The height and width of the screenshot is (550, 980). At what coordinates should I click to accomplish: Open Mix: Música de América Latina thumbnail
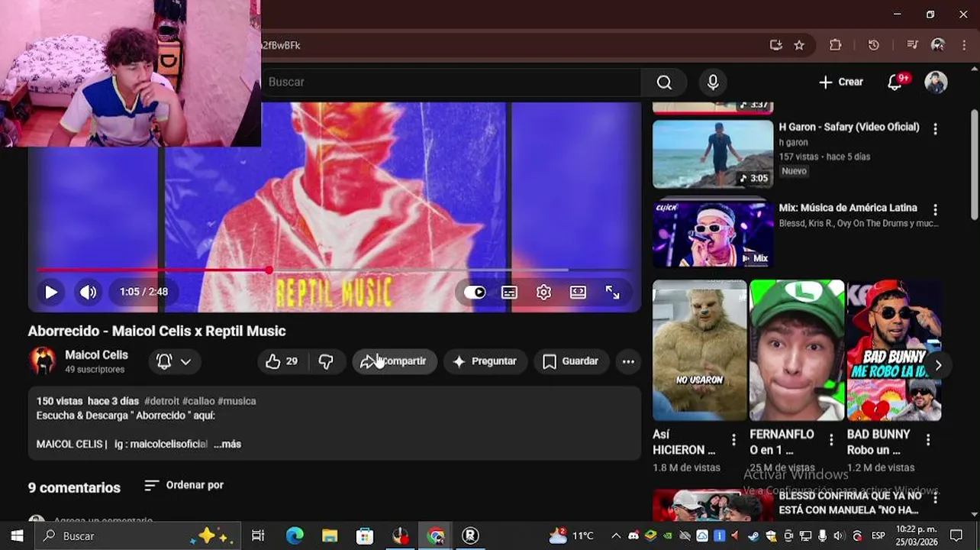tap(713, 235)
